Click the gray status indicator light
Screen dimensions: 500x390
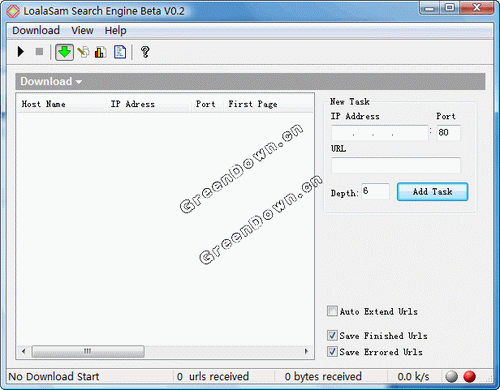(x=451, y=377)
